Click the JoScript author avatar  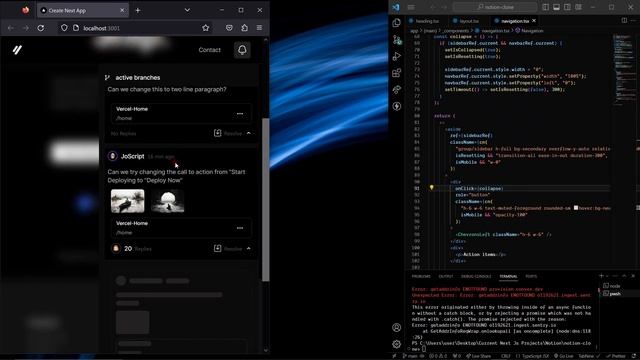point(113,156)
